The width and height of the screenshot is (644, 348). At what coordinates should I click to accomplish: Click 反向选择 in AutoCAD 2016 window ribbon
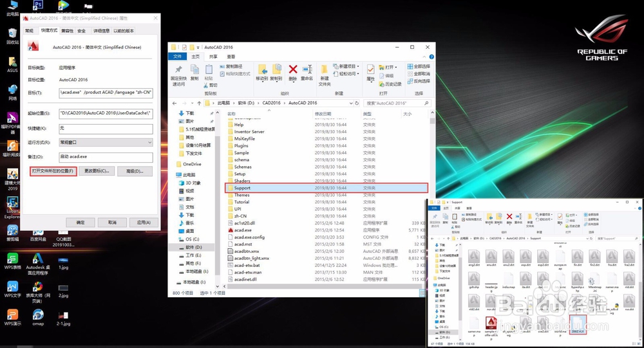tap(419, 81)
